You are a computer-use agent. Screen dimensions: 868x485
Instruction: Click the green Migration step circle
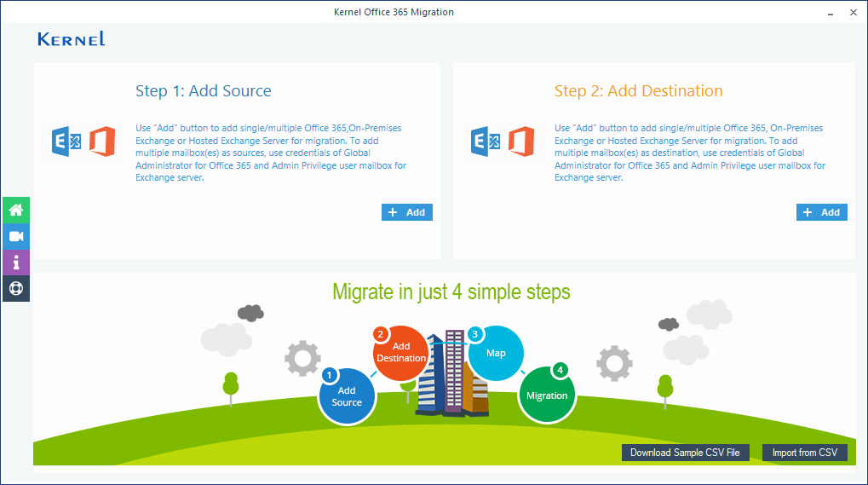click(x=547, y=396)
